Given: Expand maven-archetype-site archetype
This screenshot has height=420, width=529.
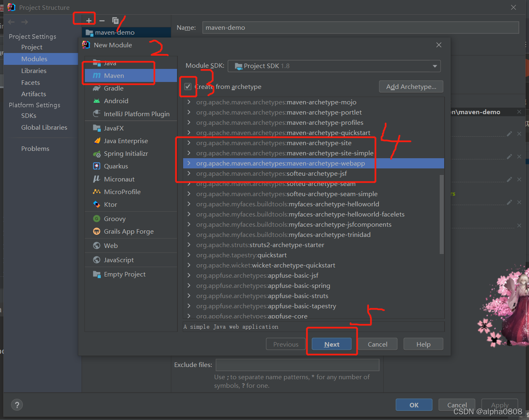Looking at the screenshot, I should [189, 143].
